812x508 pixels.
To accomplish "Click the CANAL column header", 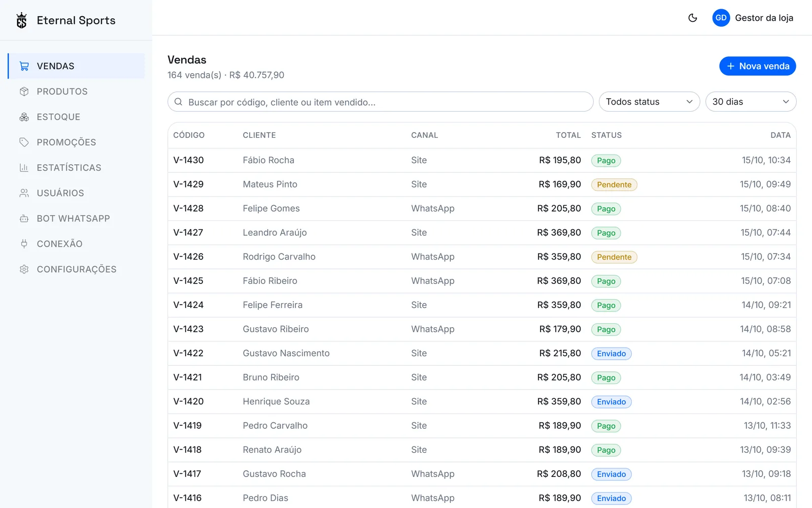I will [424, 135].
